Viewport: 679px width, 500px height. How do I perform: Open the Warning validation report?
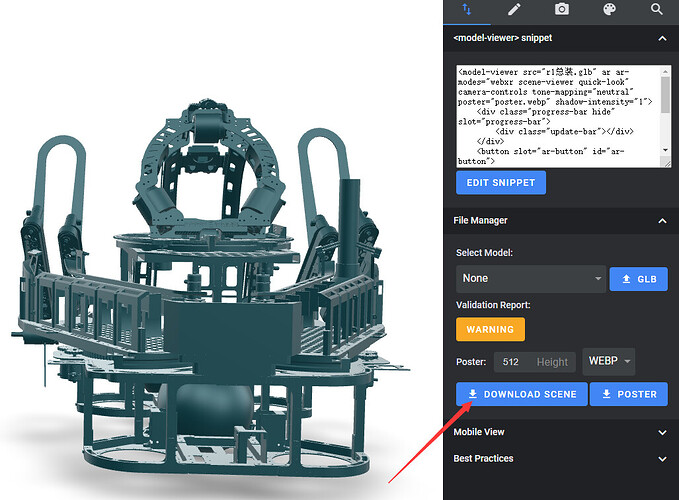coord(490,329)
